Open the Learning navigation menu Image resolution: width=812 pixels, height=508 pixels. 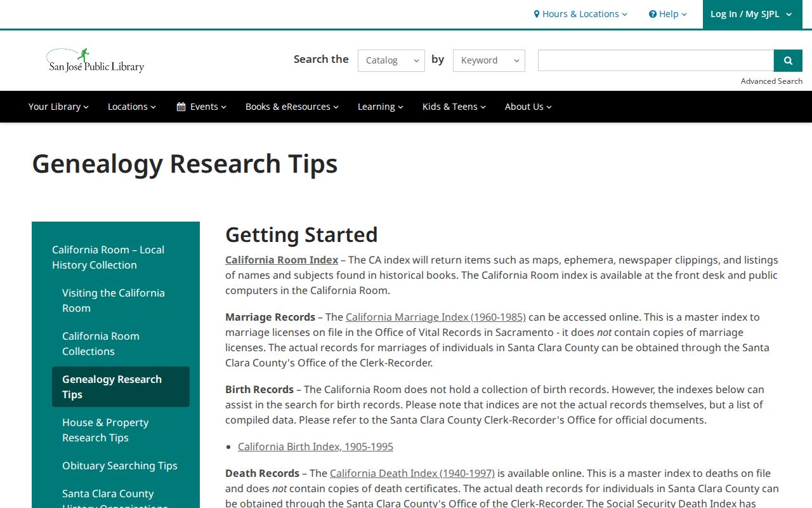coord(381,107)
